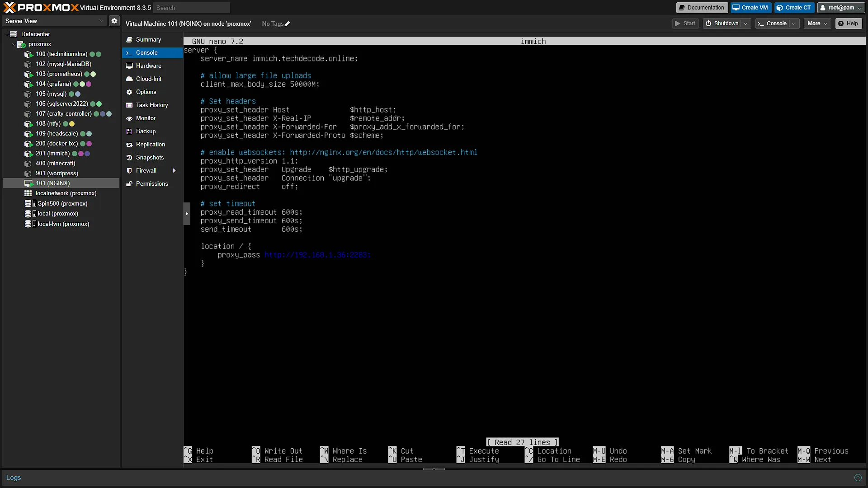Open the server view settings gear
Screen dimensions: 868x488
point(114,21)
